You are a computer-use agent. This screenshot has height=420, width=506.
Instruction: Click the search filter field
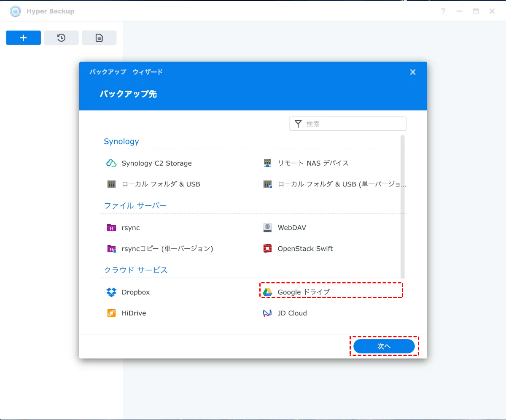click(348, 124)
